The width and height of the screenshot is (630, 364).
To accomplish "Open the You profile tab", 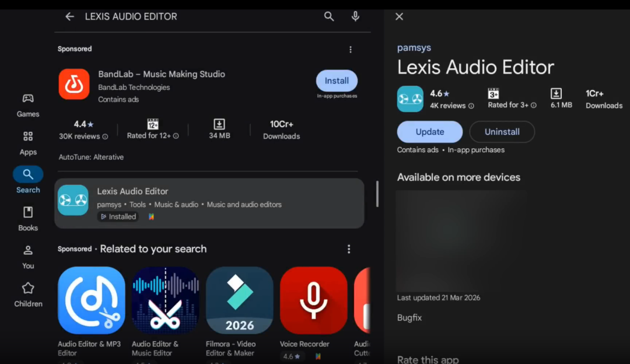I will (x=28, y=257).
